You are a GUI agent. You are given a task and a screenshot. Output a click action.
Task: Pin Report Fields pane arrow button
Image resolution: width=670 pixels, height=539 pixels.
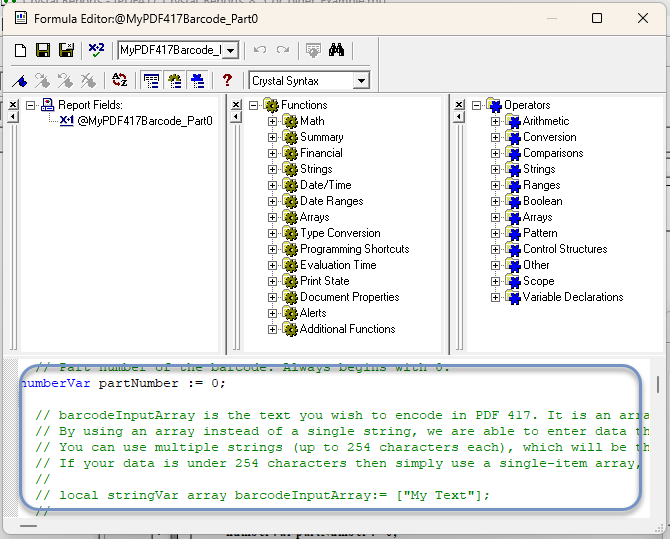click(x=13, y=117)
